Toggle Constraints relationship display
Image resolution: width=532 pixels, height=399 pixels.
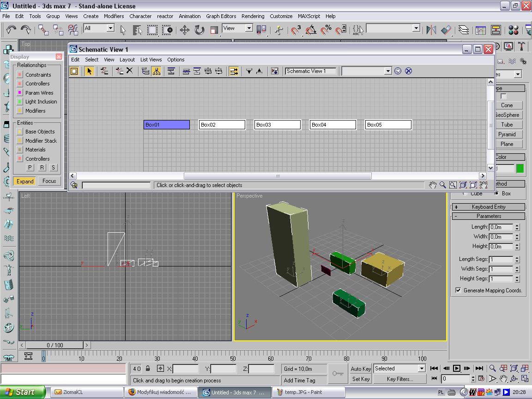(20, 75)
